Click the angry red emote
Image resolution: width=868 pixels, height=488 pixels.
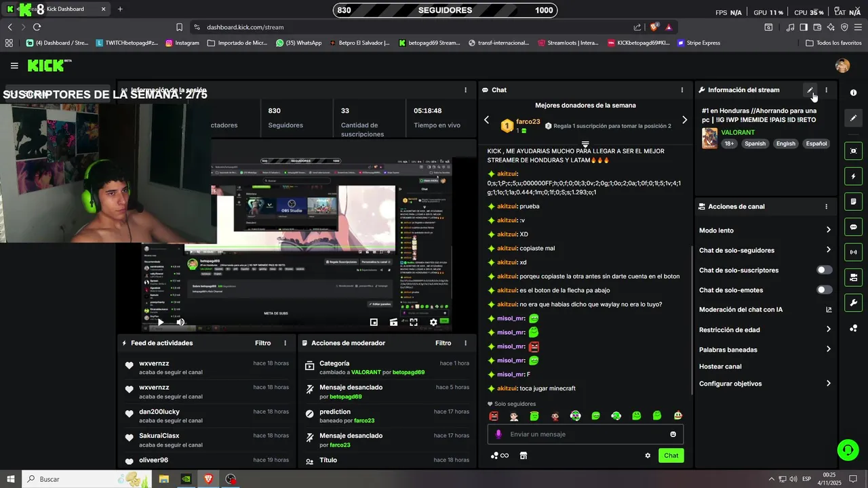(x=494, y=416)
